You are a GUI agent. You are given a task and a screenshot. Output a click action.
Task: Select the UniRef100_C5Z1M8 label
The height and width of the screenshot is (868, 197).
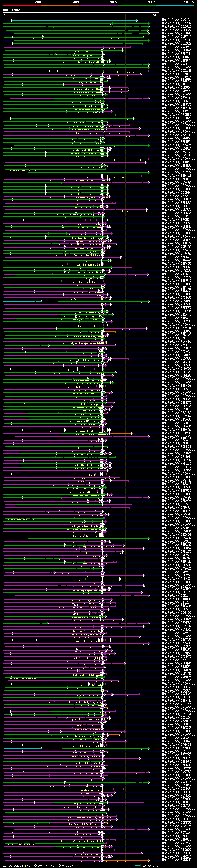point(176,71)
